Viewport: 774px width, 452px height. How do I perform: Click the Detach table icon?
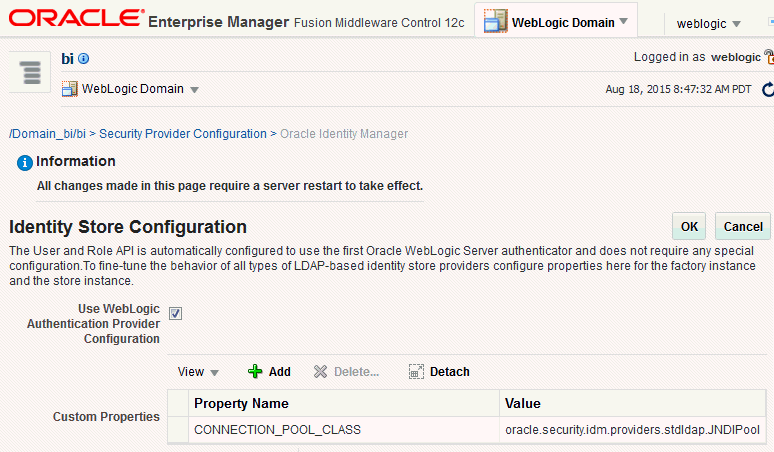417,371
